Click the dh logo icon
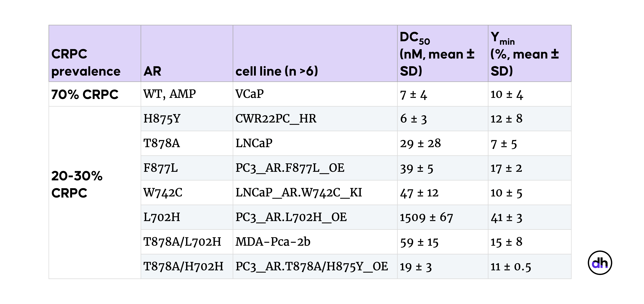The image size is (644, 304). [x=600, y=263]
